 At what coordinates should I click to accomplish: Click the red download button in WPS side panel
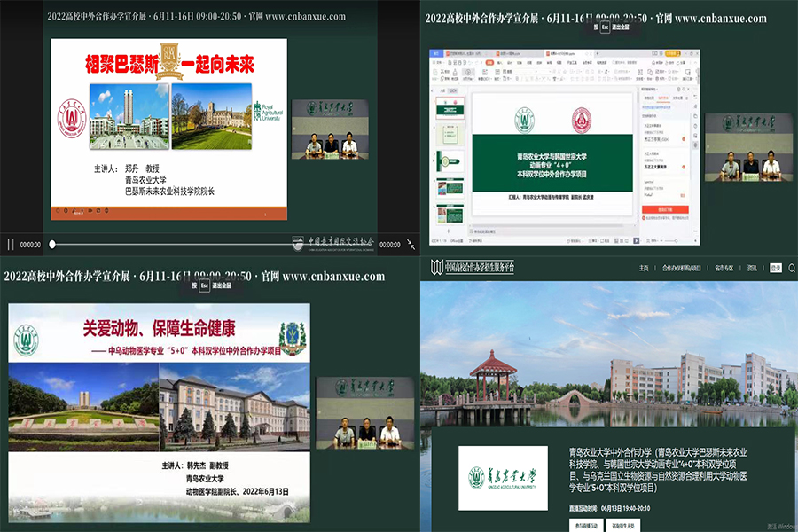(664, 211)
